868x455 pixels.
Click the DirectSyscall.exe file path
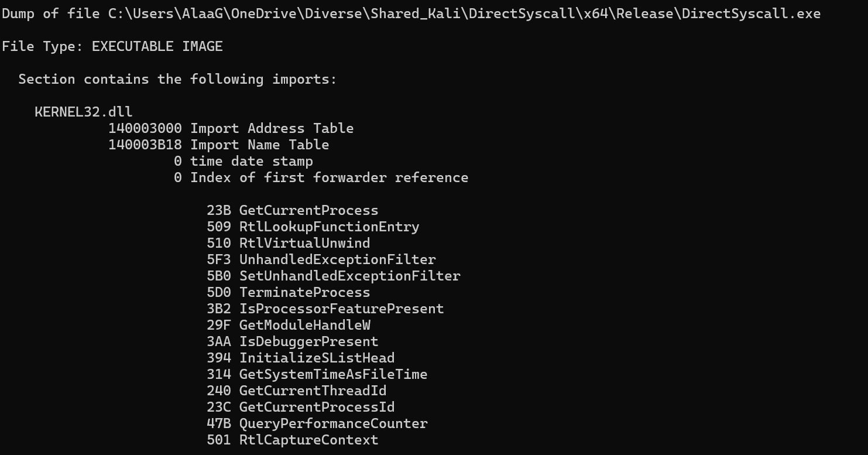[464, 13]
